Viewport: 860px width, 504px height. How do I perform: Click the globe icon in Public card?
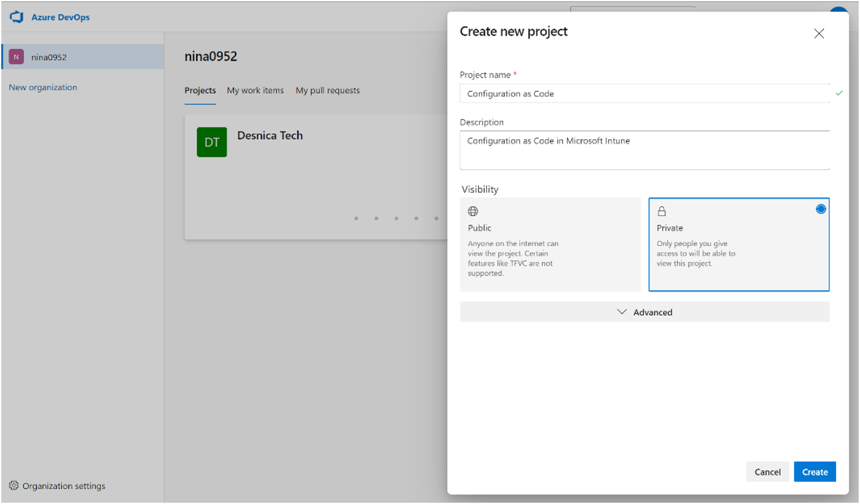[473, 211]
